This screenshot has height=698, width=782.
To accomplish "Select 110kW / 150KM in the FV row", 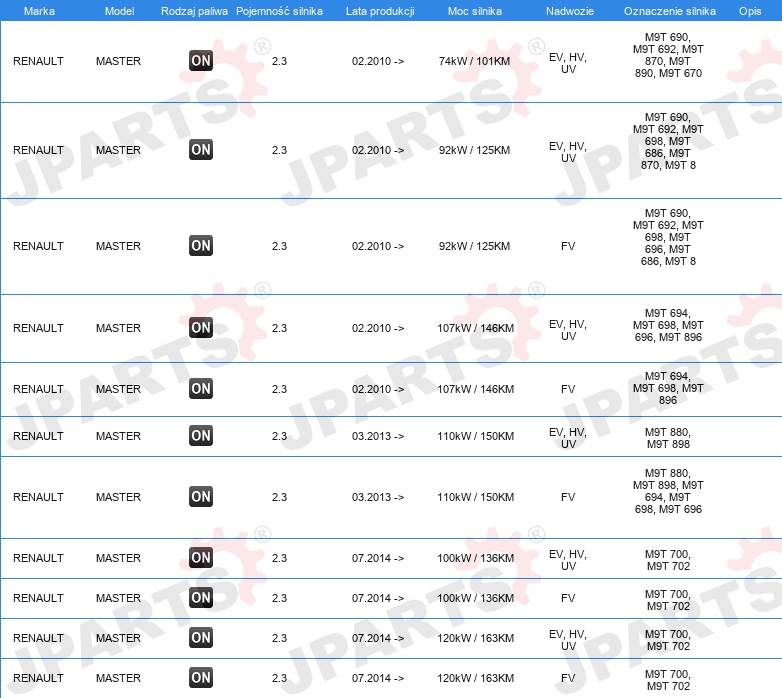I will coord(475,497).
